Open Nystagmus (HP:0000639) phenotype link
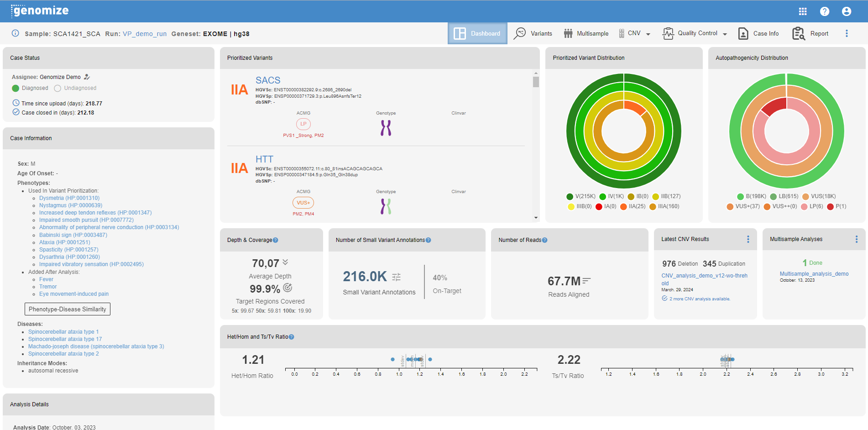 coord(71,205)
